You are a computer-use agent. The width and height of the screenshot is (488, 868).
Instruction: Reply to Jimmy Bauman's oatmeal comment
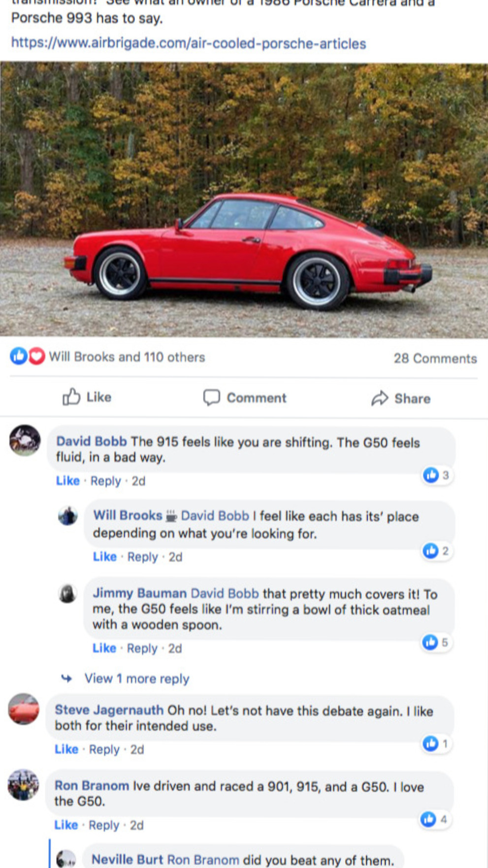(142, 648)
